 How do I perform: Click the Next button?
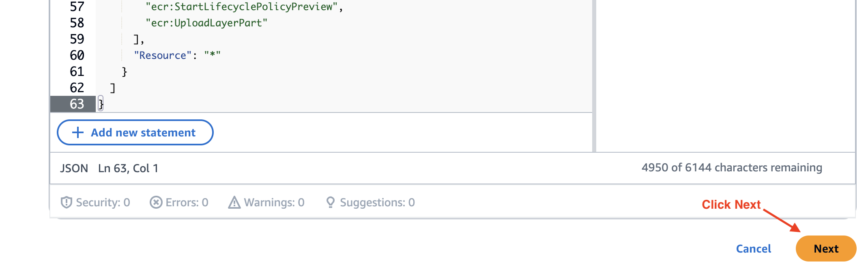pos(826,249)
